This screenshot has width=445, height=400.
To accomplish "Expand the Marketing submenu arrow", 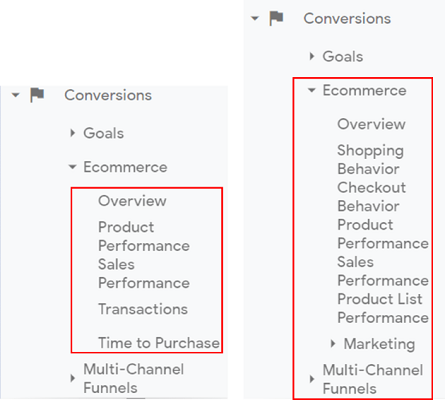I will pyautogui.click(x=333, y=344).
